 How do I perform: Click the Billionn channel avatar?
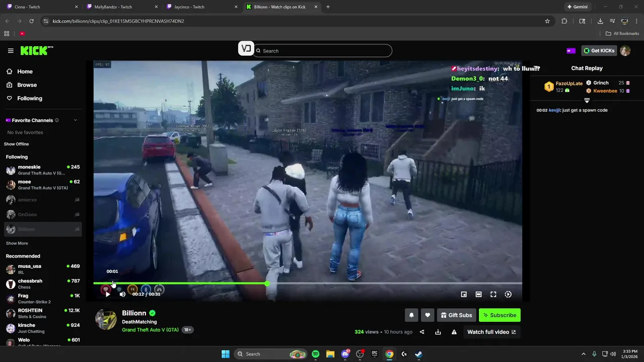coord(106,319)
